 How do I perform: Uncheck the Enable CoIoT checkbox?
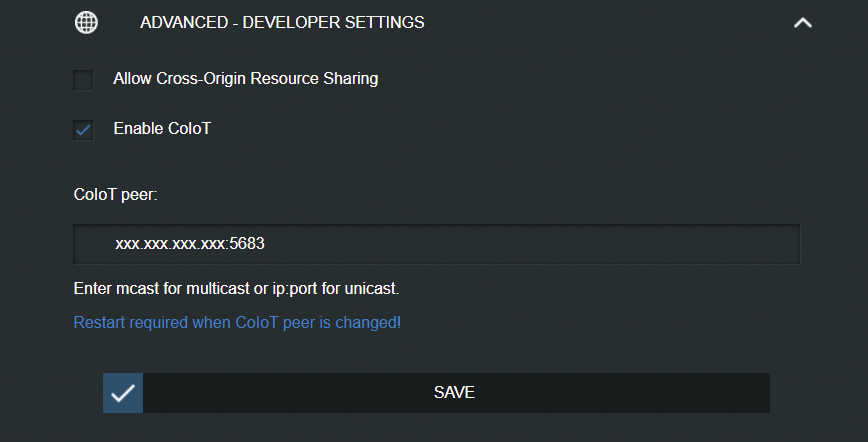[84, 130]
